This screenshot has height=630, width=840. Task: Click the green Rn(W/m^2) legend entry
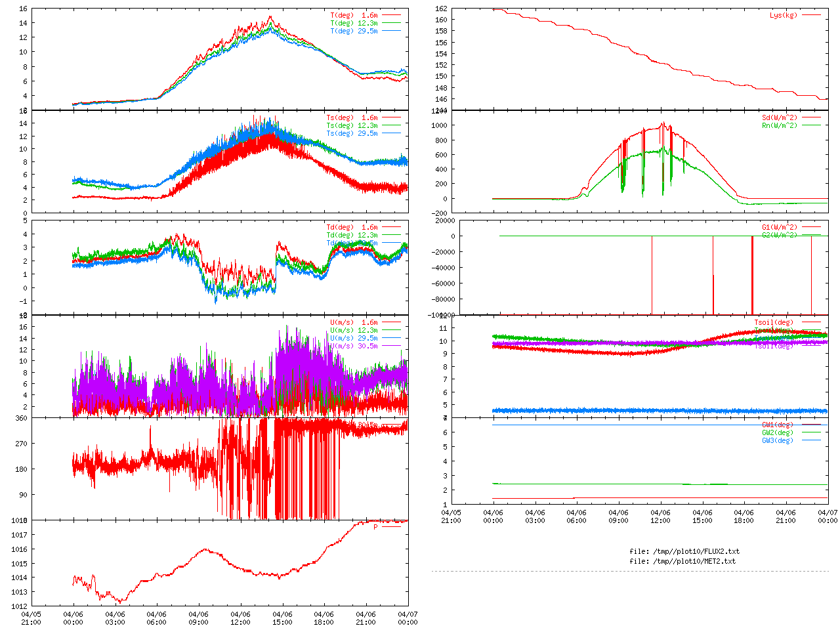[x=779, y=125]
